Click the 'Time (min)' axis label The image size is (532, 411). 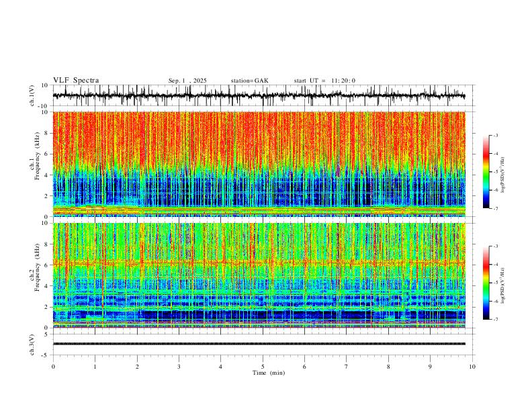[x=269, y=373]
